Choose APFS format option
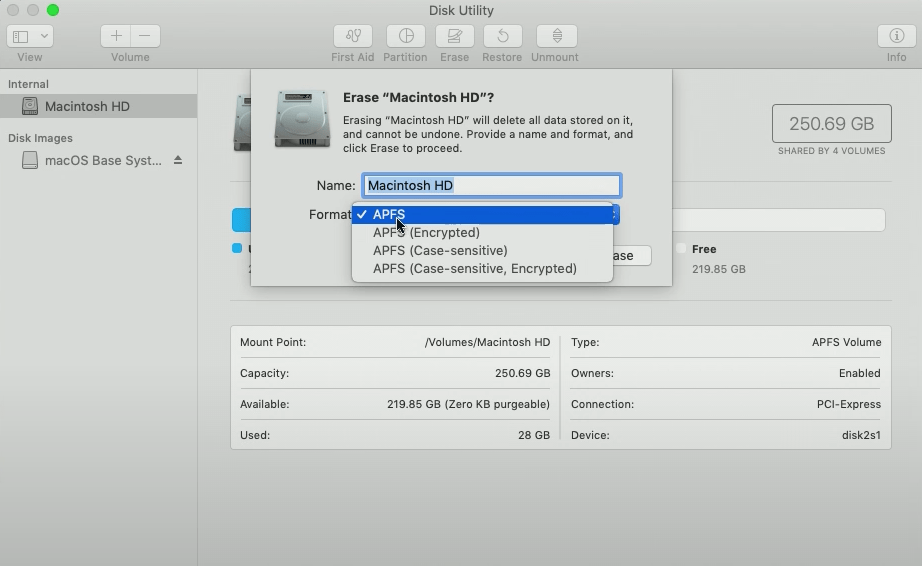Image resolution: width=922 pixels, height=566 pixels. 482,215
